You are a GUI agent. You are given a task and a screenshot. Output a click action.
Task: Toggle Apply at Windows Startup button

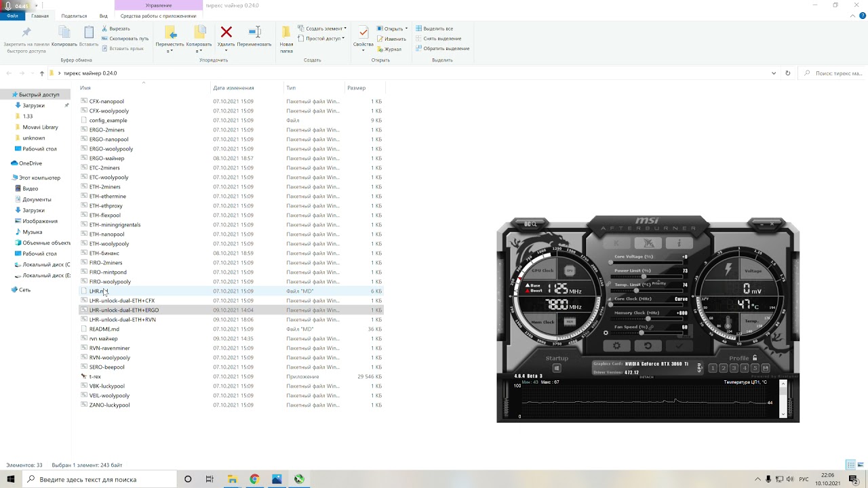(557, 368)
